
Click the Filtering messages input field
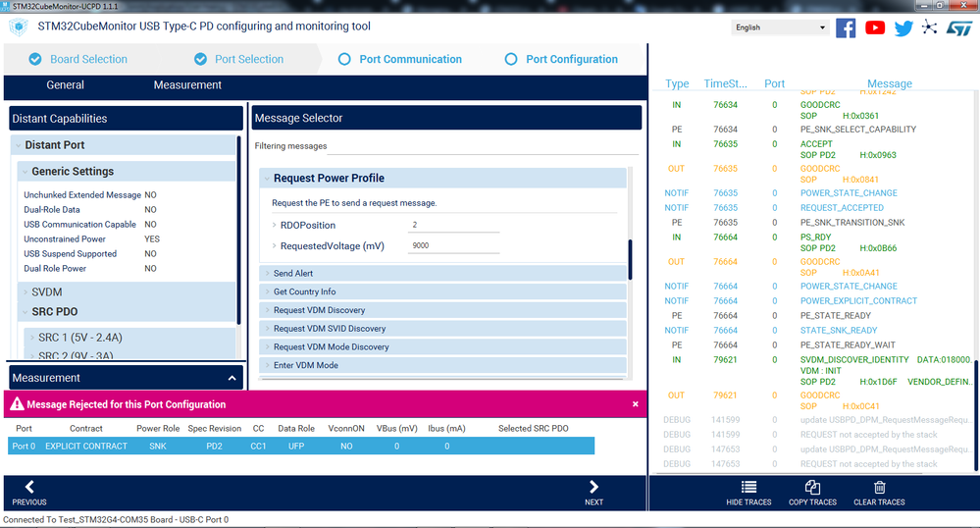click(483, 146)
